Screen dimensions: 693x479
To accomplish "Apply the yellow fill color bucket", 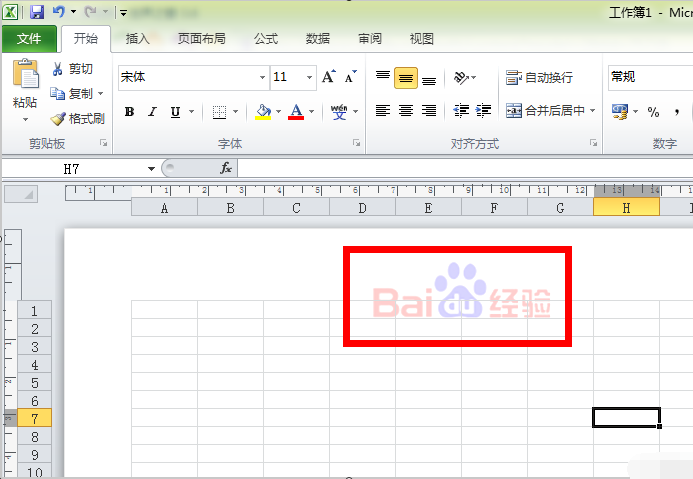I will point(263,112).
